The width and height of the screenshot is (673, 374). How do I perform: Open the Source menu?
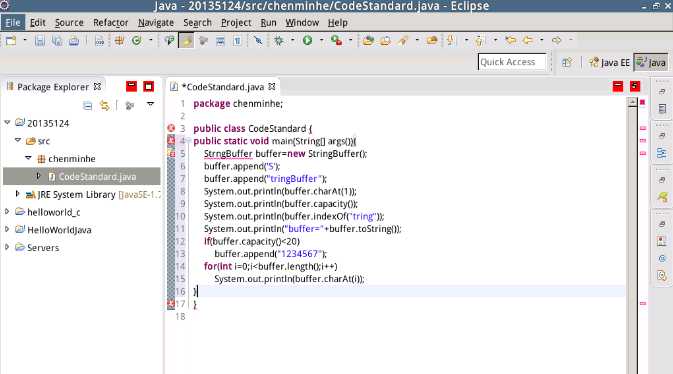(69, 23)
